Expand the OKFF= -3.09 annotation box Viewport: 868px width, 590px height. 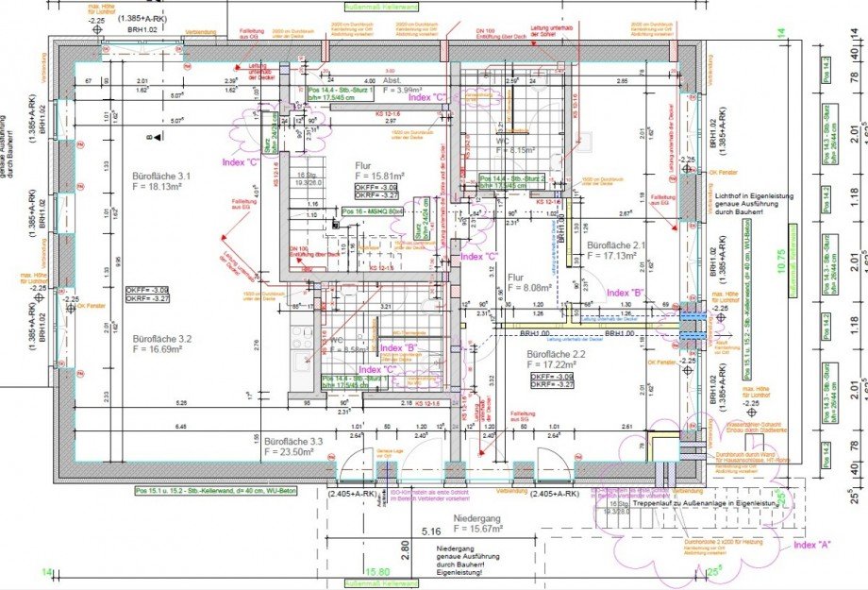[376, 189]
